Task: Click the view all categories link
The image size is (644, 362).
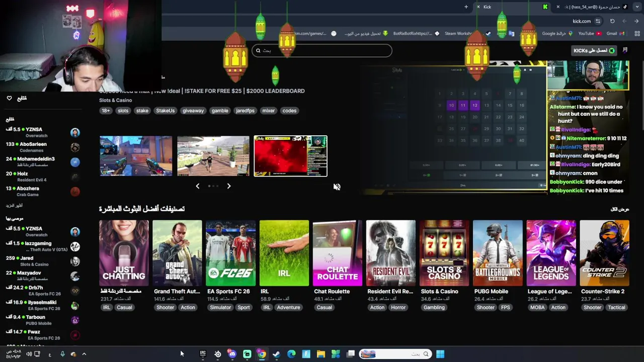Action: point(620,209)
